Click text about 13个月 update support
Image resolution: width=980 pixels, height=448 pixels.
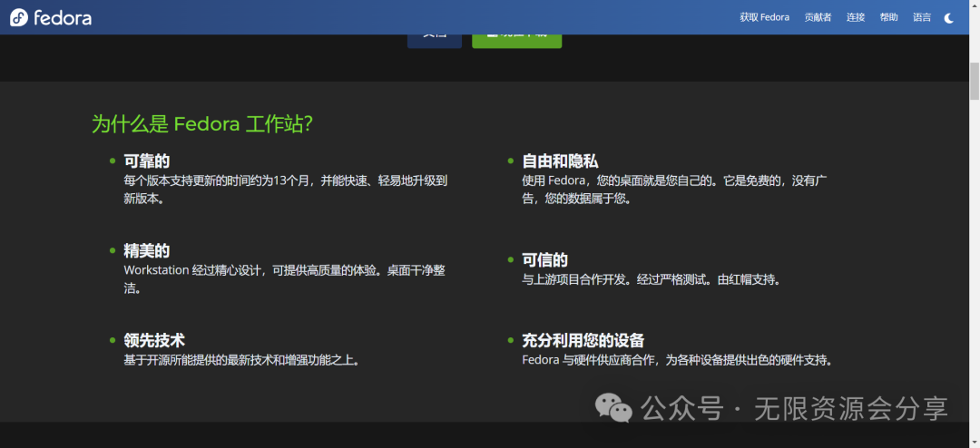point(286,190)
